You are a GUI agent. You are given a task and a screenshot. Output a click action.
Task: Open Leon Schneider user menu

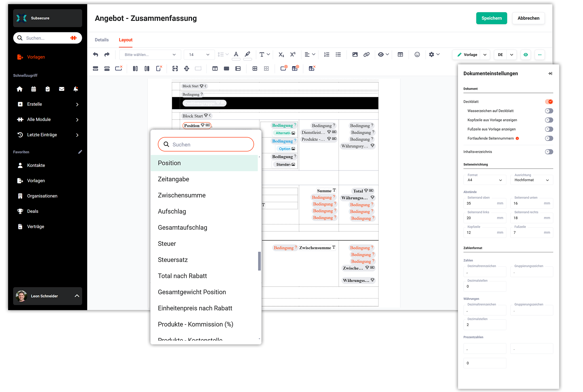(x=48, y=296)
